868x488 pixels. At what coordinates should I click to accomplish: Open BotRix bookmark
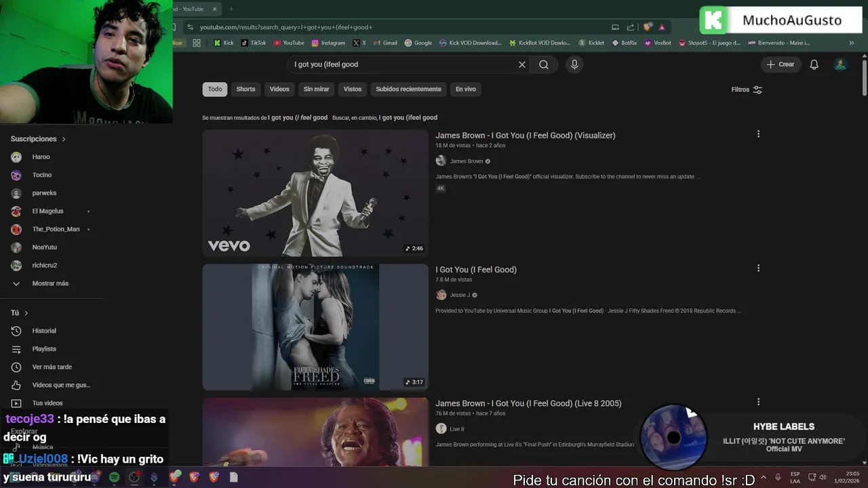click(625, 43)
